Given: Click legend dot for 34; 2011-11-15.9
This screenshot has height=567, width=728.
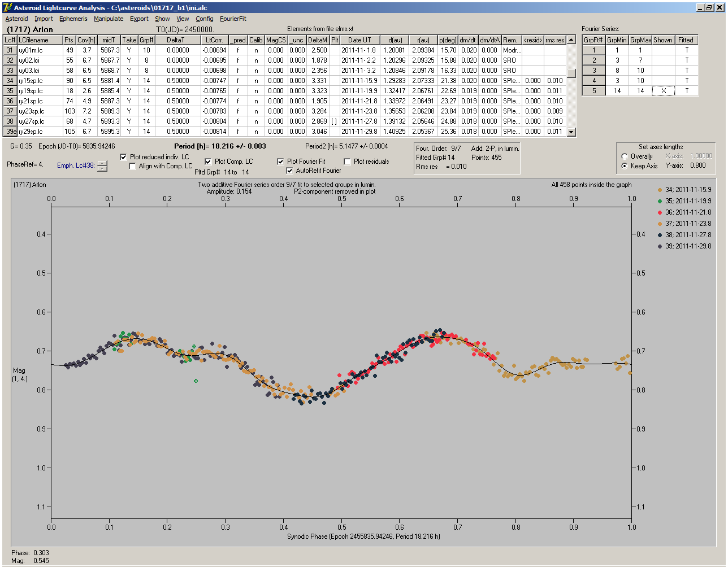Looking at the screenshot, I should (660, 190).
